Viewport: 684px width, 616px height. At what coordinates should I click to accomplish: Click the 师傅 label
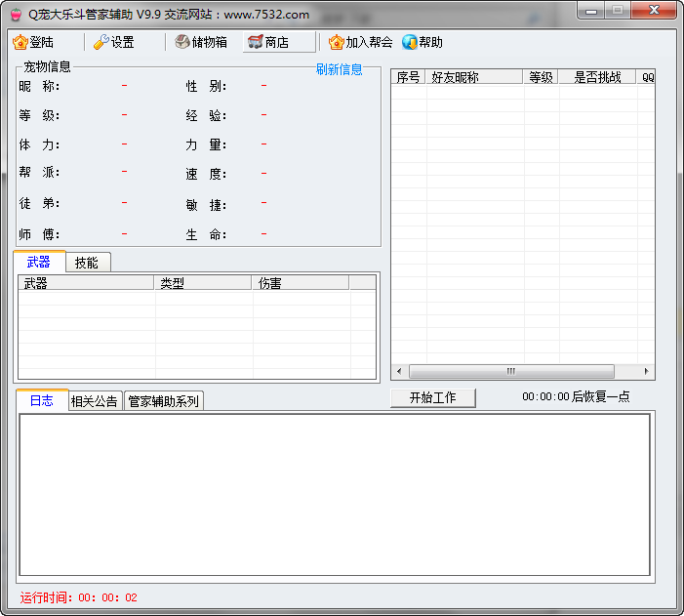point(39,234)
